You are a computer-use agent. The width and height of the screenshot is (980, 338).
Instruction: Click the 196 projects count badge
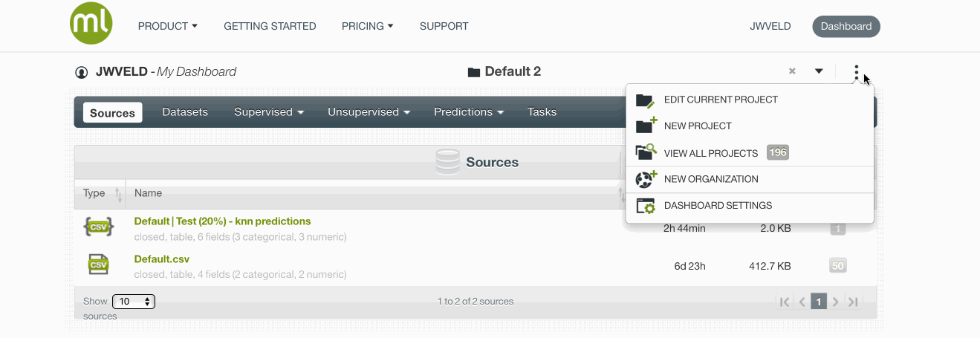(777, 152)
